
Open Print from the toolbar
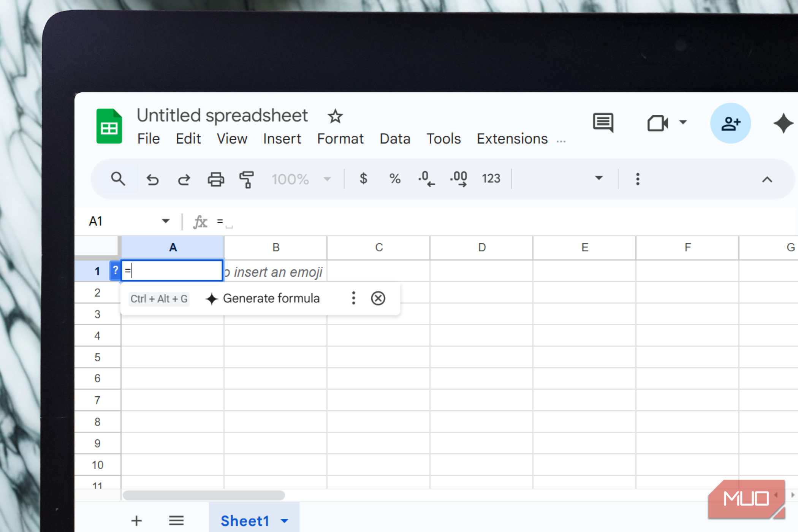[215, 179]
